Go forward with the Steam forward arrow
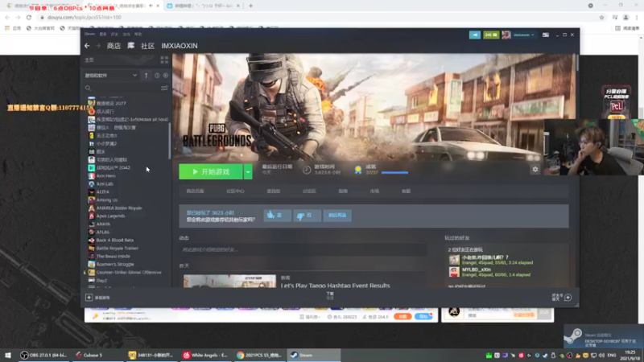644x362 pixels. click(x=98, y=46)
